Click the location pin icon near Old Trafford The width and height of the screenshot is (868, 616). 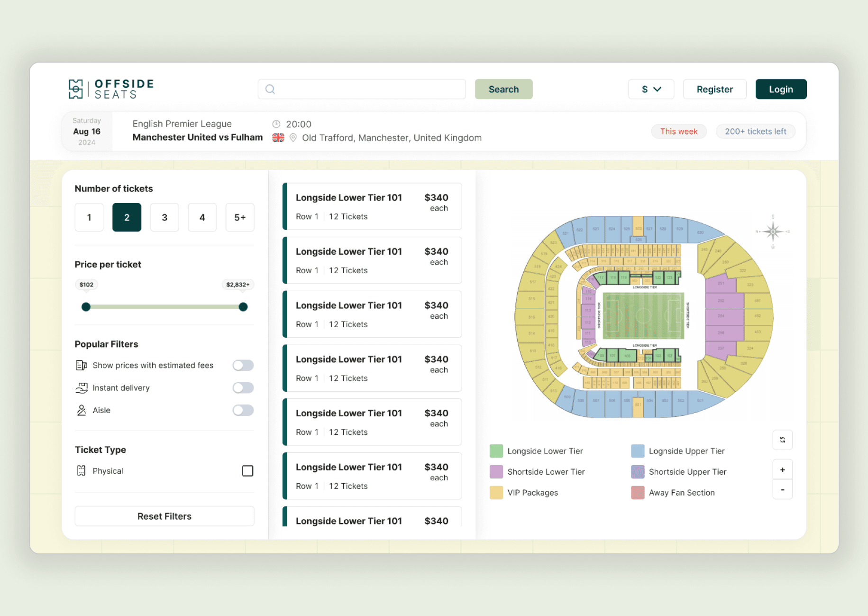point(292,138)
